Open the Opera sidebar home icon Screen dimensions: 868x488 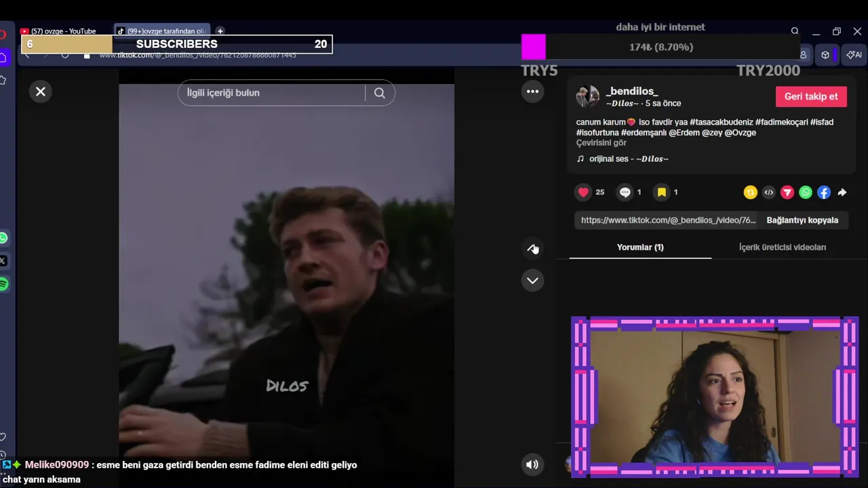(x=3, y=57)
